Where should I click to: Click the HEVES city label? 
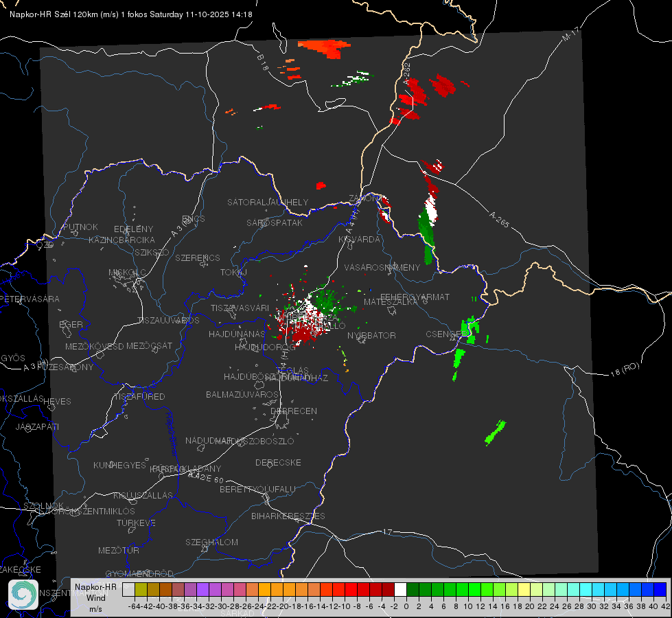coord(58,402)
